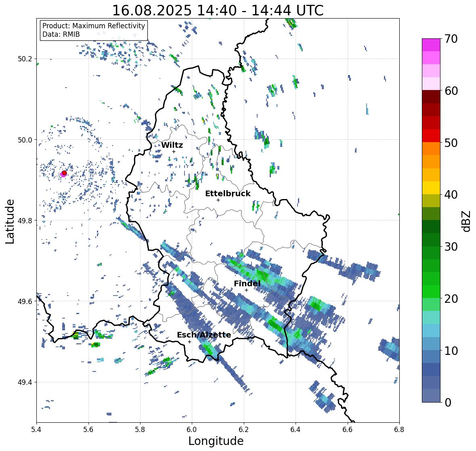Click the longitude tick label 6.4
The width and height of the screenshot is (476, 451).
point(296,429)
